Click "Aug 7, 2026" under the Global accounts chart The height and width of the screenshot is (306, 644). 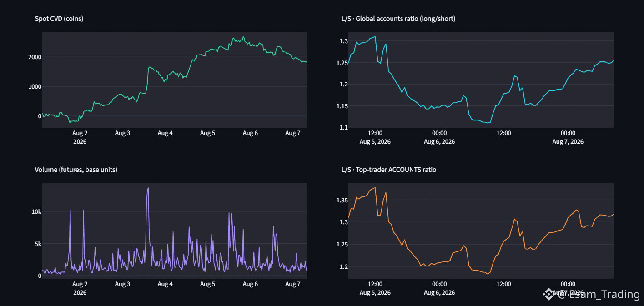tap(568, 141)
